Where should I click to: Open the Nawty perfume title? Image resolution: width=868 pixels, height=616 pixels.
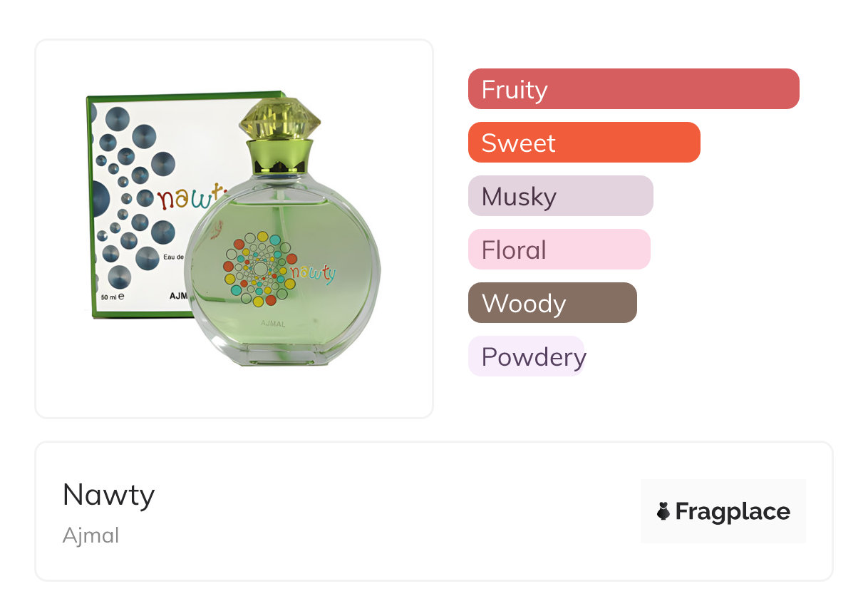(108, 494)
